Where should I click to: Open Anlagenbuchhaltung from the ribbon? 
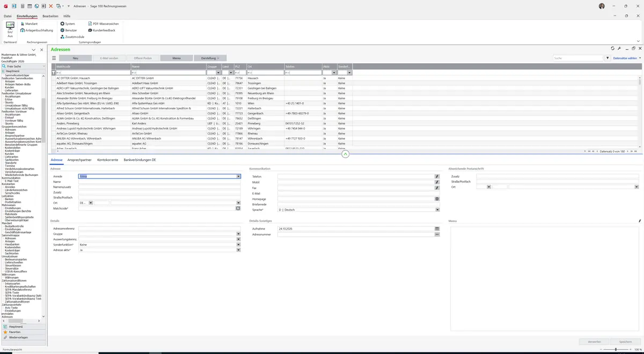pyautogui.click(x=36, y=31)
